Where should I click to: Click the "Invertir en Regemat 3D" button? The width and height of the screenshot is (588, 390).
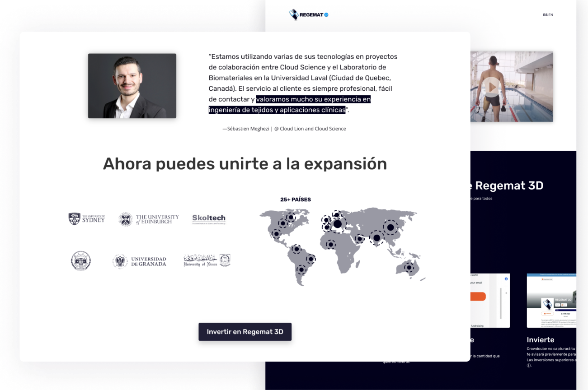point(245,331)
